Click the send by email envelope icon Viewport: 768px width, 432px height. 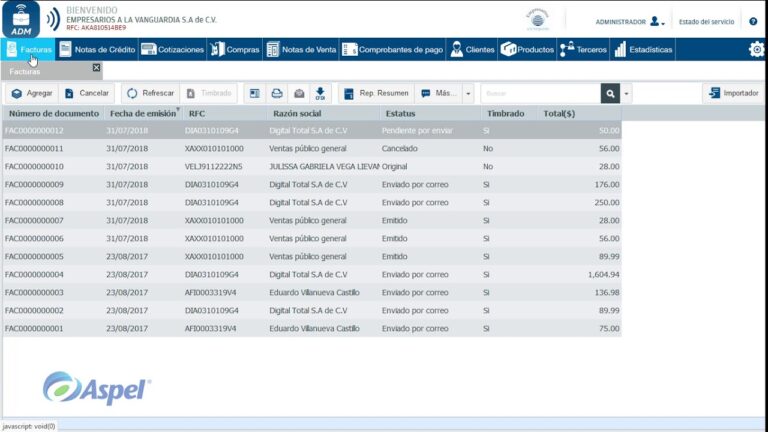click(x=299, y=93)
